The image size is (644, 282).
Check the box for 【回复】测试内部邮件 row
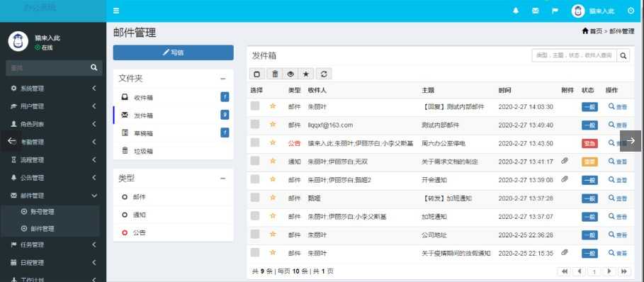tap(255, 106)
